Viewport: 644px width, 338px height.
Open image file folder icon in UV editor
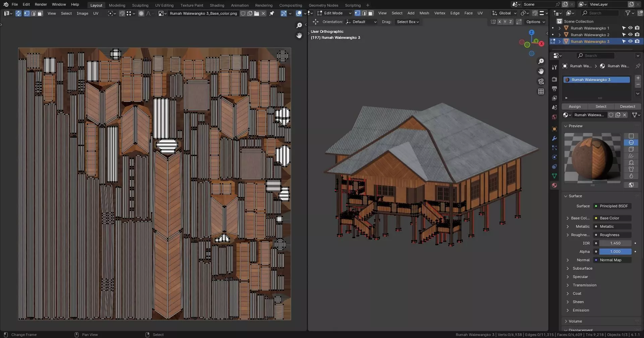click(x=257, y=13)
